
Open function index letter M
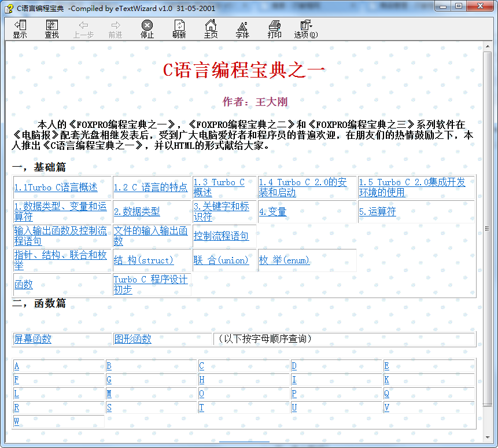point(109,394)
